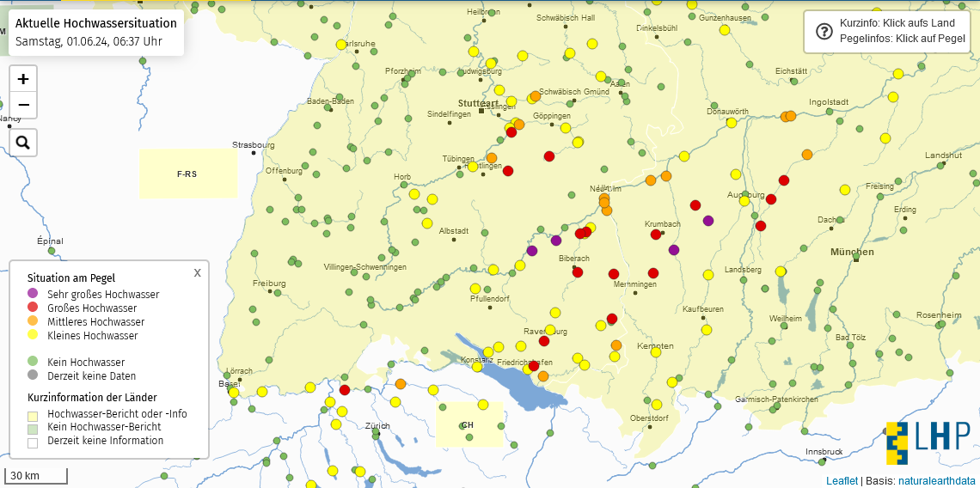Select the CH region box

(x=469, y=424)
